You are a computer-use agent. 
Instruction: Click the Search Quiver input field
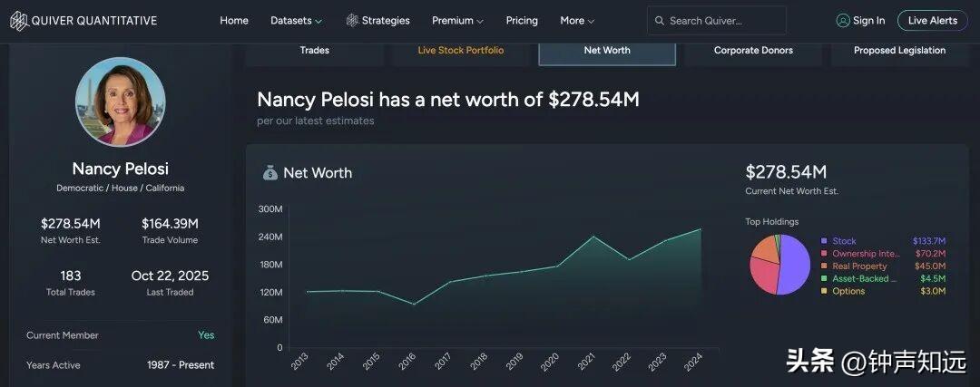(x=724, y=21)
